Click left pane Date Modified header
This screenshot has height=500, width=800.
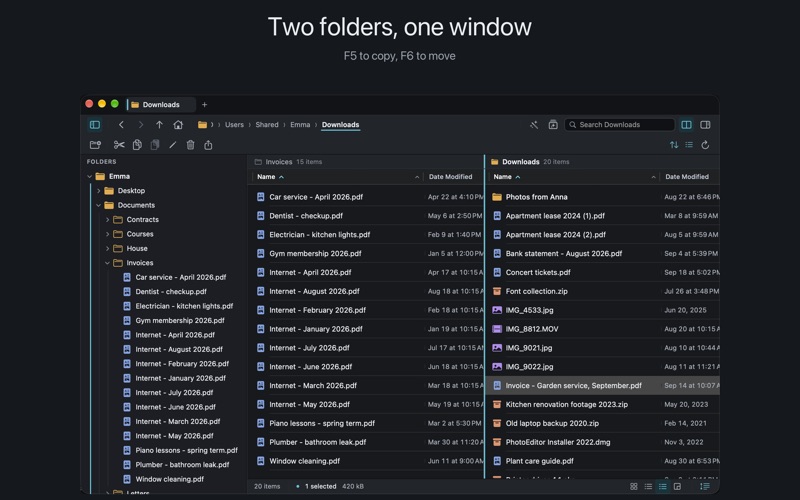[x=451, y=177]
